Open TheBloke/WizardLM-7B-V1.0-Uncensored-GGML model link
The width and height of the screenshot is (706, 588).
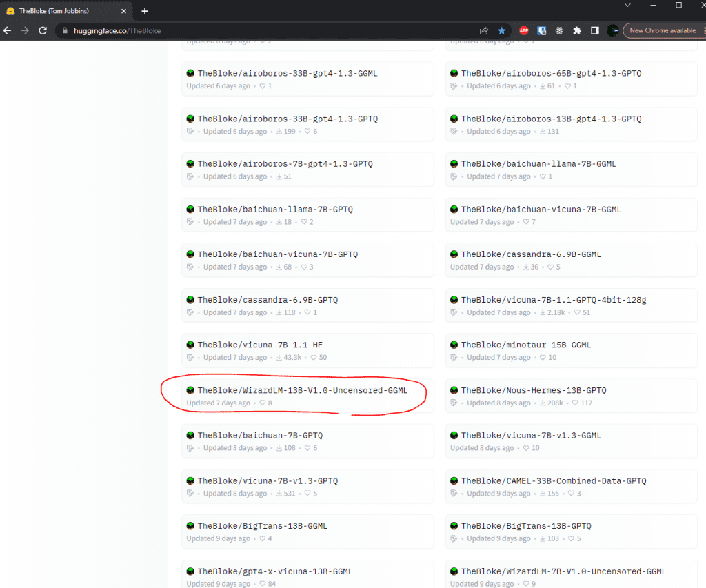click(x=563, y=571)
